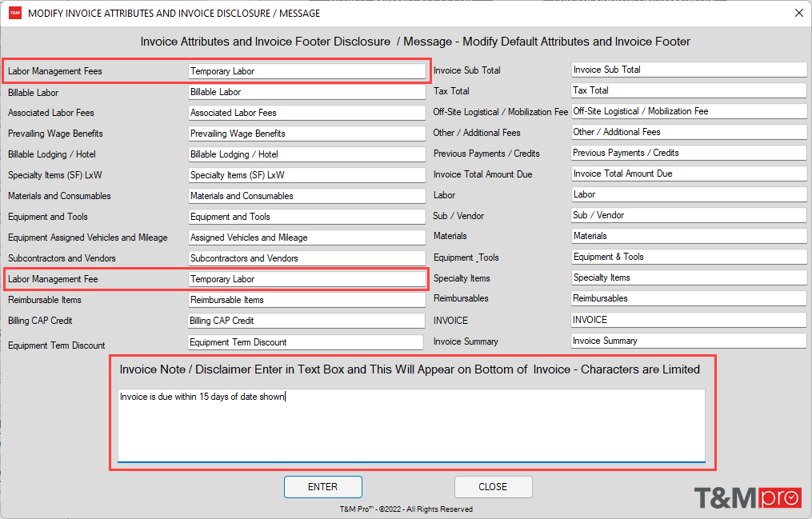
Task: Click the Specialty Items input field
Action: pos(689,277)
